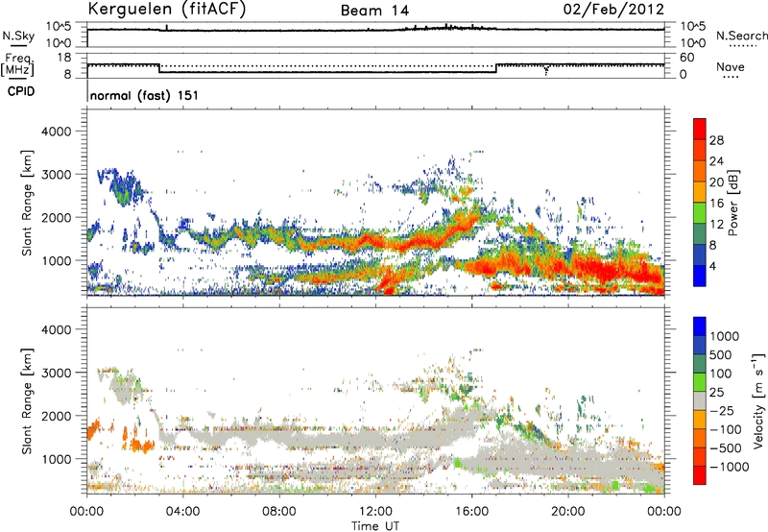Click the 'Beam 14' label

pyautogui.click(x=374, y=11)
